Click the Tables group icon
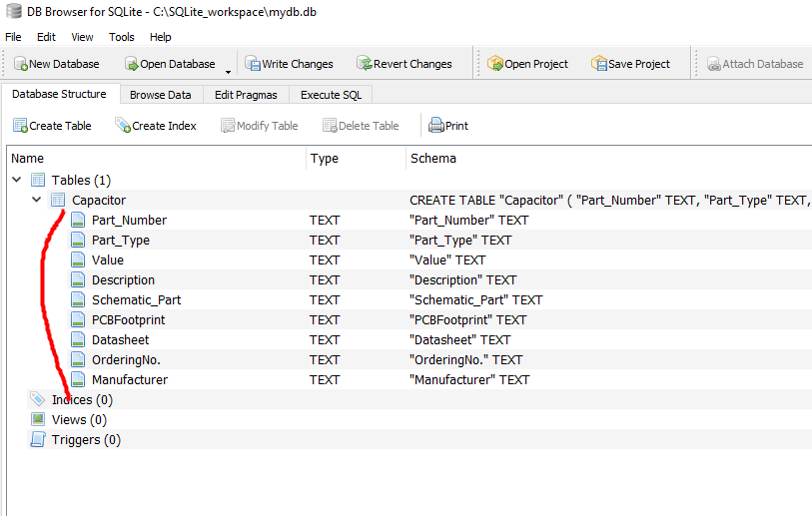 (38, 180)
